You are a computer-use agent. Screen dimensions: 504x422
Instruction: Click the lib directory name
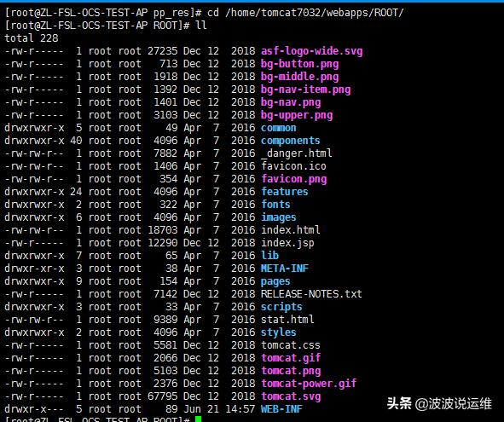pos(269,256)
